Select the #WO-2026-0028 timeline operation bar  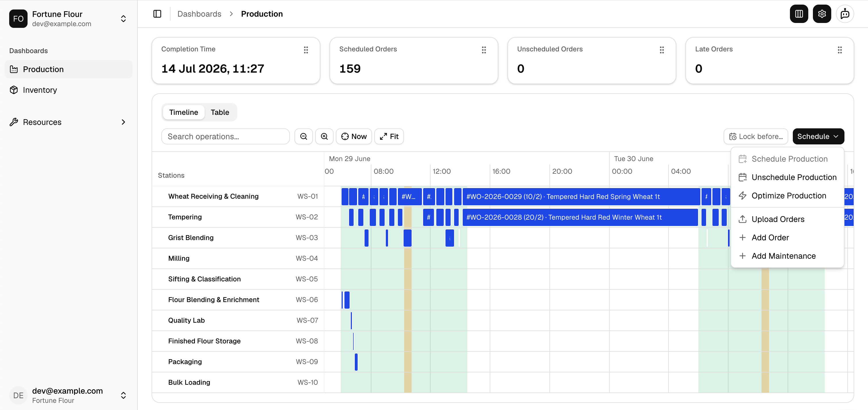(x=580, y=217)
